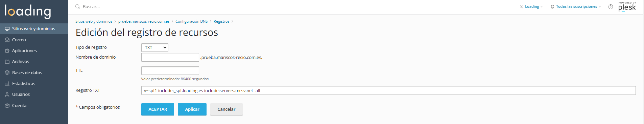Click the Aplicaciones gear icon
The image size is (644, 124).
7,51
